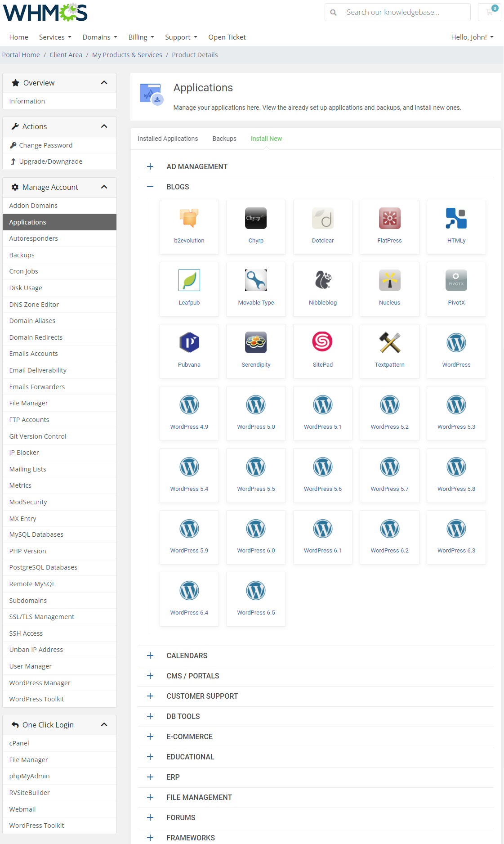The image size is (504, 844).
Task: Open the Services dropdown menu
Action: 55,37
